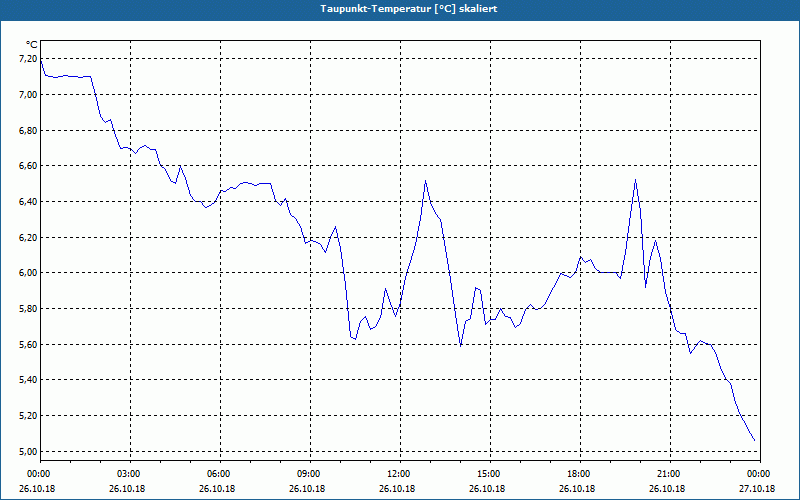Click the 00:00 label above the first 26.10.18
The height and width of the screenshot is (500, 800).
[x=37, y=474]
